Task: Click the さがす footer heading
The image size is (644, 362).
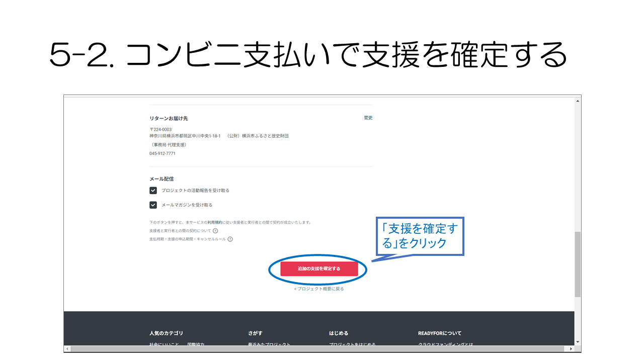Action: (255, 333)
